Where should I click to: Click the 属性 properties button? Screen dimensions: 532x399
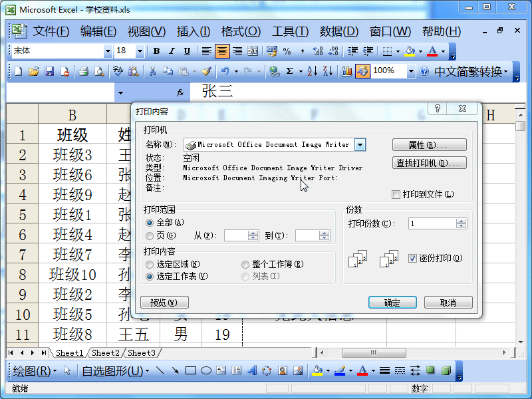click(x=429, y=145)
